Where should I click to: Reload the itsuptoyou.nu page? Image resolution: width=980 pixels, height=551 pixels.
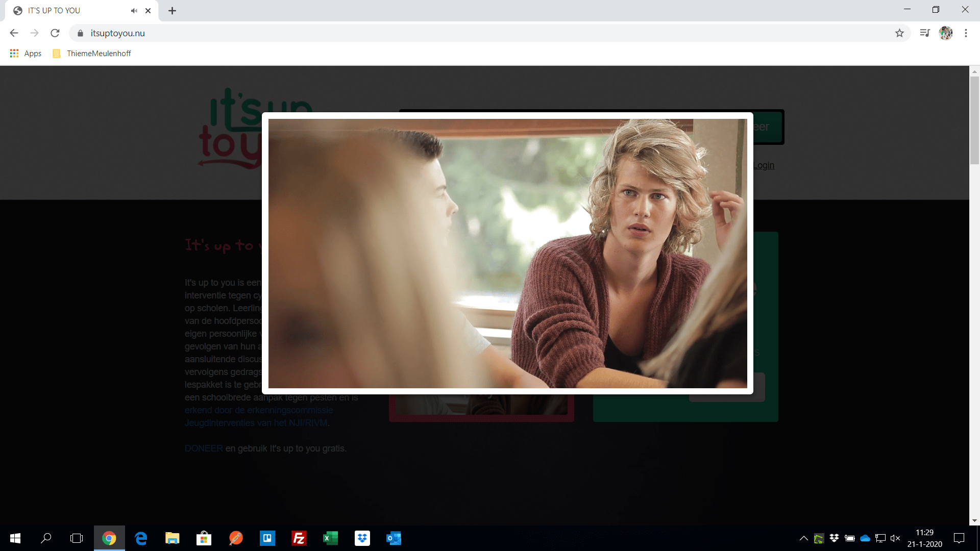(x=55, y=33)
